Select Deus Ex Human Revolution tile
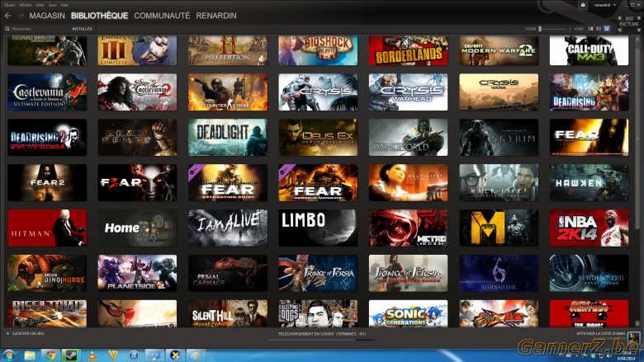 pyautogui.click(x=318, y=138)
